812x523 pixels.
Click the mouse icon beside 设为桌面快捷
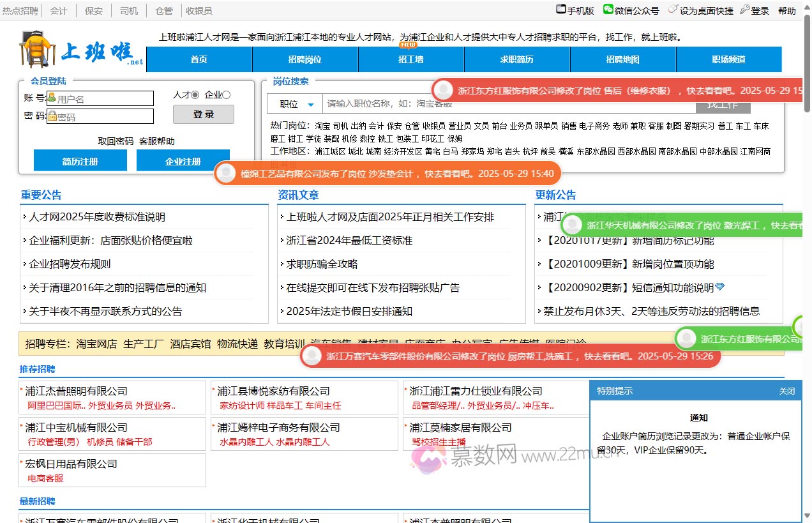click(673, 9)
